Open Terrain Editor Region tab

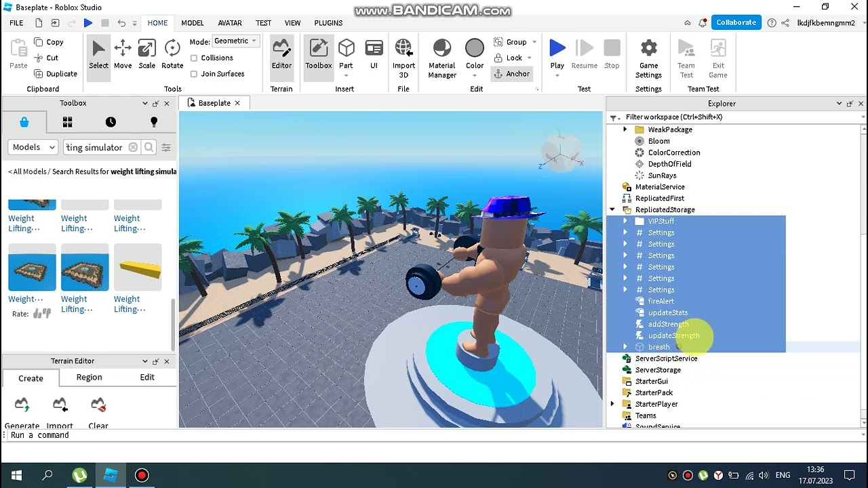pyautogui.click(x=89, y=378)
